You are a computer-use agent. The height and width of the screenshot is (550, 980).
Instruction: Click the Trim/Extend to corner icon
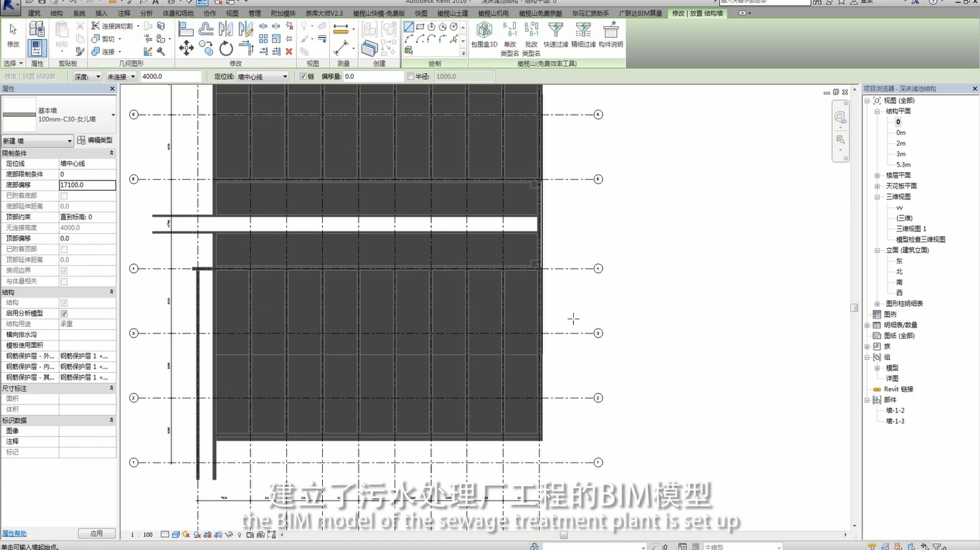[x=246, y=48]
